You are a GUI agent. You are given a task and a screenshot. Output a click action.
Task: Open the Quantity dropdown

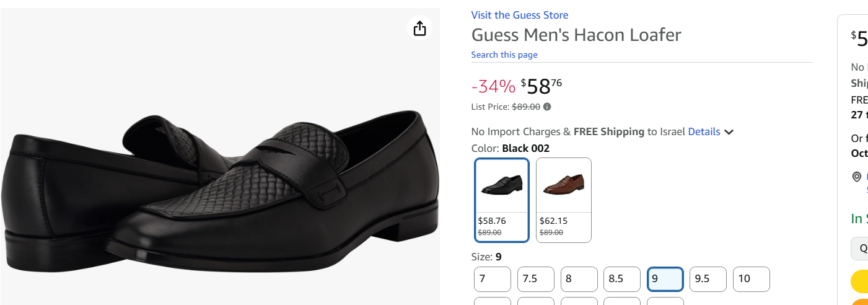(x=861, y=249)
